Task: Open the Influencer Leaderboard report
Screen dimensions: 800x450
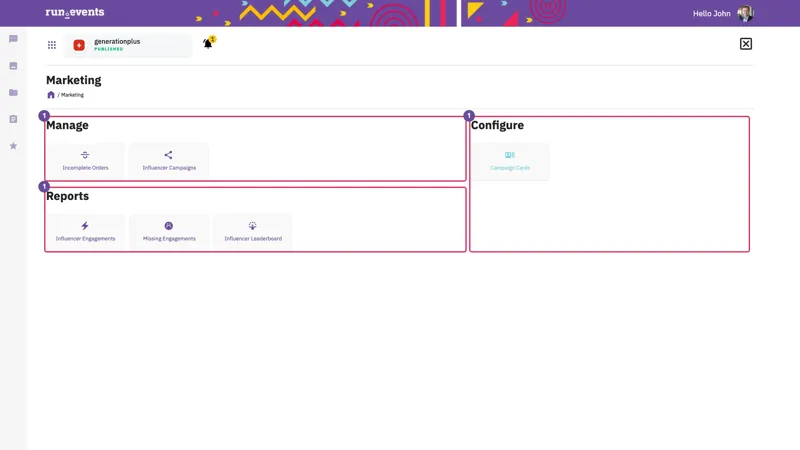Action: (253, 232)
